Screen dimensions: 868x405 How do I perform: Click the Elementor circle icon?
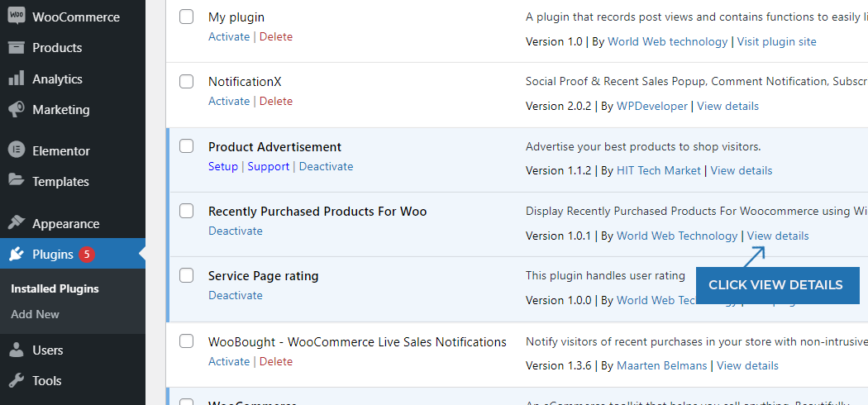click(x=16, y=150)
